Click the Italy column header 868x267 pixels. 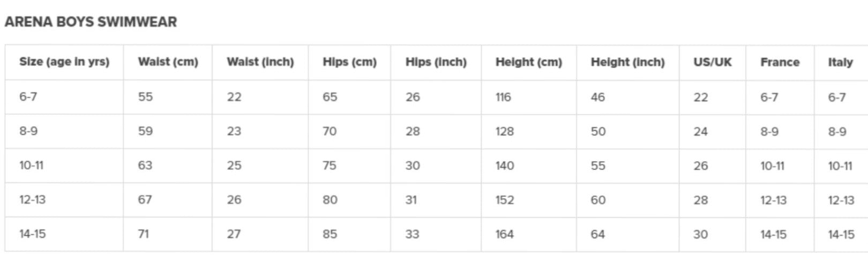(x=840, y=62)
